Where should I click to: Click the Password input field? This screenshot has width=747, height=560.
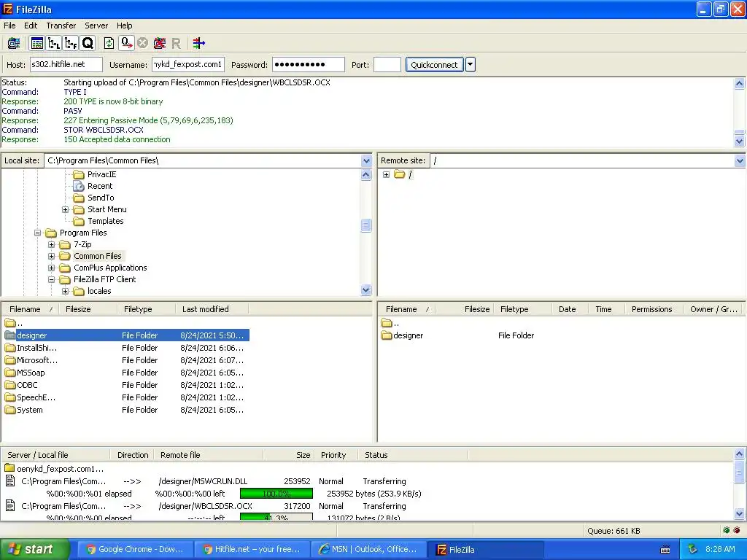pyautogui.click(x=309, y=65)
